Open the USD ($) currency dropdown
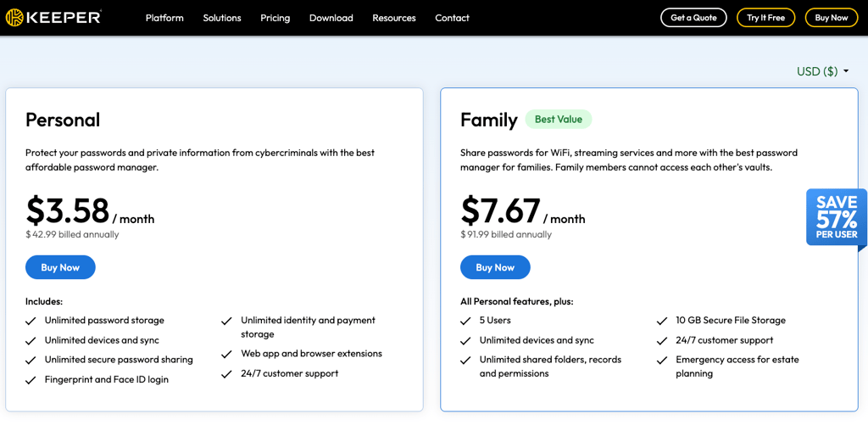This screenshot has width=868, height=425. (822, 71)
